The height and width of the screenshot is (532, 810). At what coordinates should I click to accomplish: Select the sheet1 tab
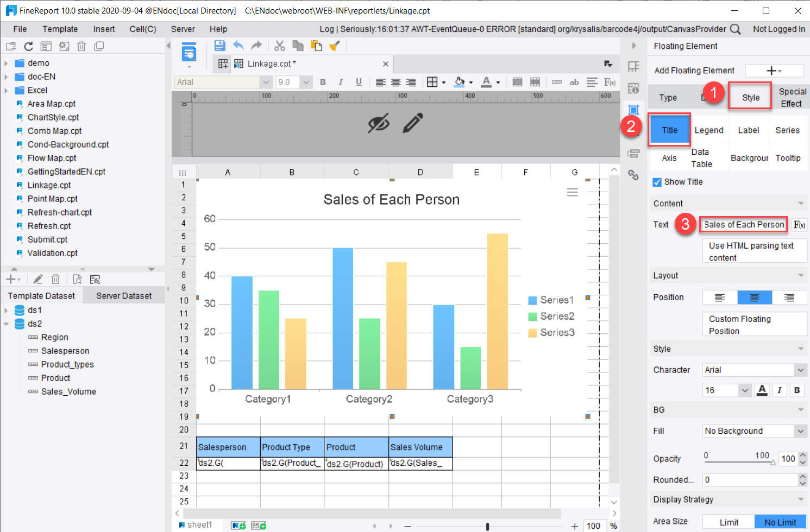point(196,525)
